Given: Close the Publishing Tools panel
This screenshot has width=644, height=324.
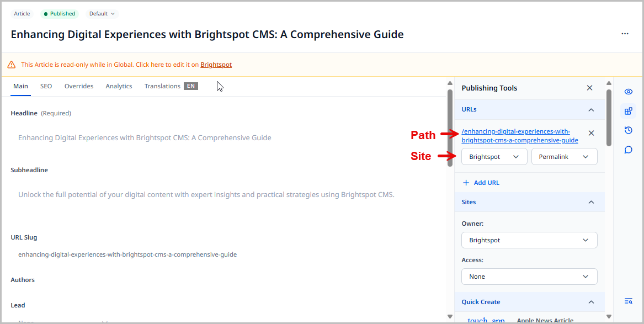Looking at the screenshot, I should tap(589, 88).
